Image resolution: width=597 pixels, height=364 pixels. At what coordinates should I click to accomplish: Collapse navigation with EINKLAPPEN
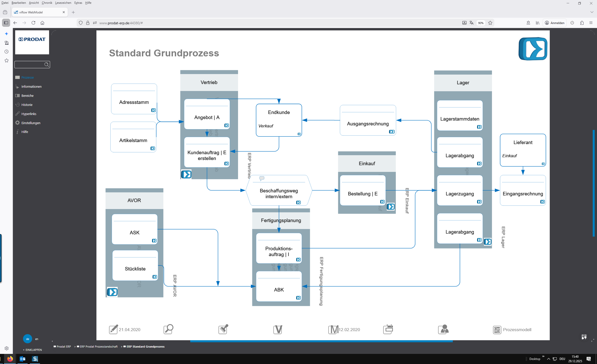[x=33, y=350]
